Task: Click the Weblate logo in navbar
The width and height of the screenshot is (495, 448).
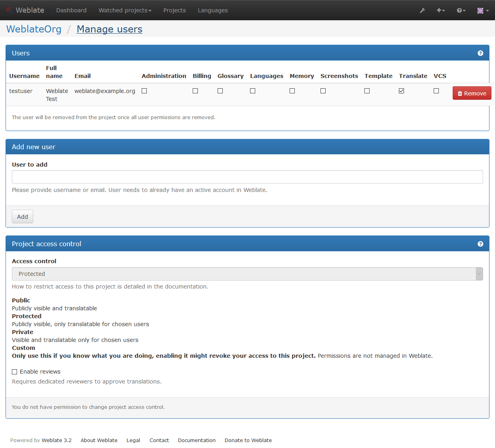Action: [25, 10]
